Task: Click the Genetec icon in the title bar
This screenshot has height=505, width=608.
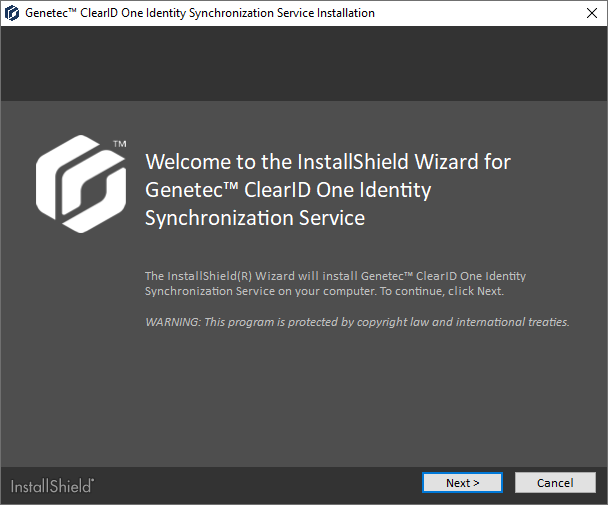Action: [12, 13]
